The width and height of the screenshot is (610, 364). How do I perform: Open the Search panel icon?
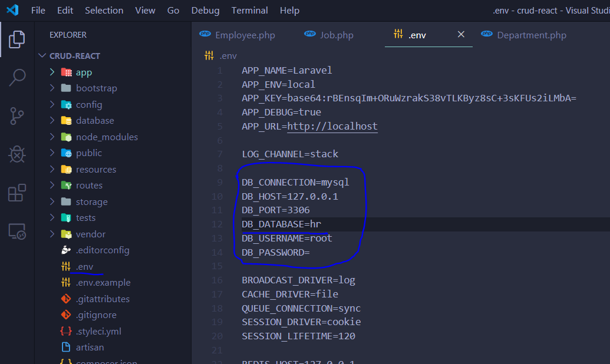16,77
